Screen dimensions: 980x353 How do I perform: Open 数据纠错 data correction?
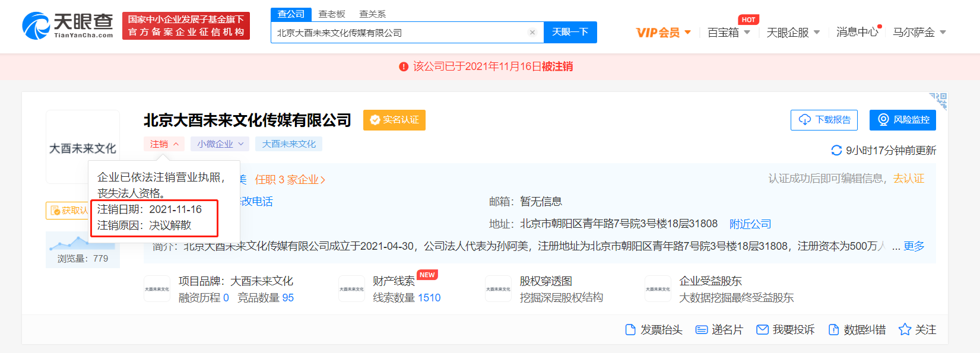point(857,330)
